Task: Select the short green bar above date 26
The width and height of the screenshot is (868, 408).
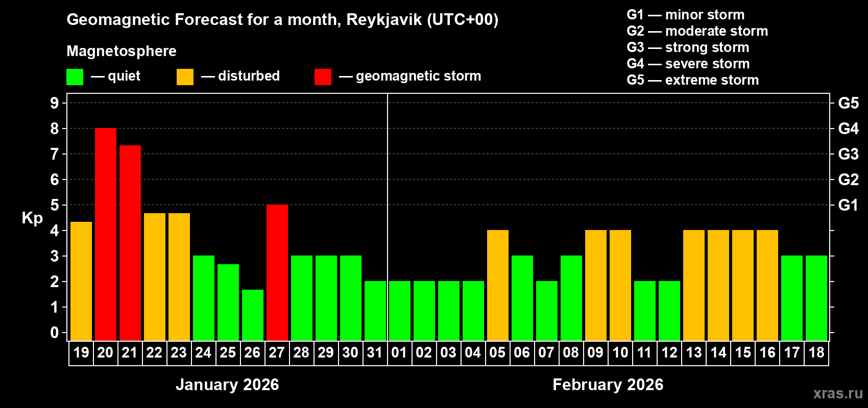Action: click(x=253, y=315)
